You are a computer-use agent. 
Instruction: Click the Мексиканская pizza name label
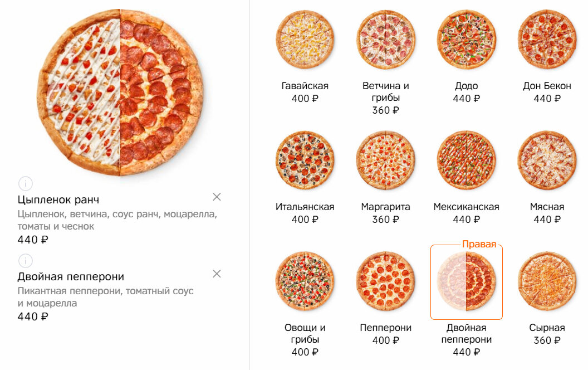tap(467, 207)
